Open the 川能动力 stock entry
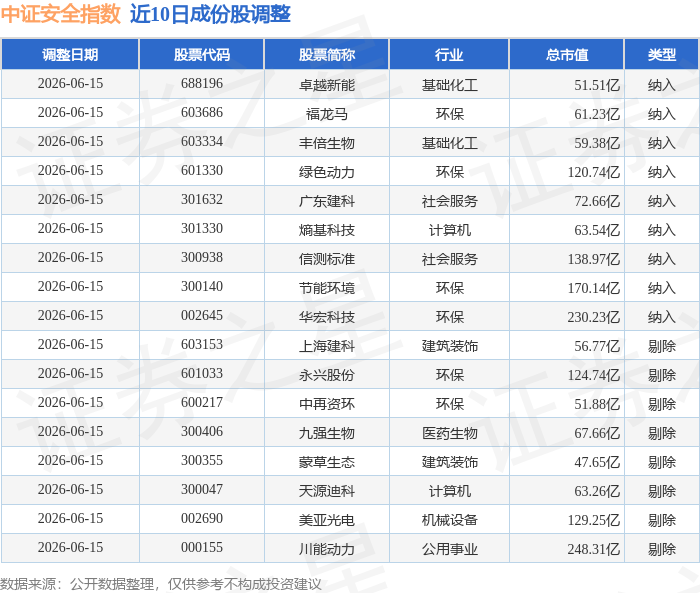Screen dimensions: 700x593 (327, 549)
